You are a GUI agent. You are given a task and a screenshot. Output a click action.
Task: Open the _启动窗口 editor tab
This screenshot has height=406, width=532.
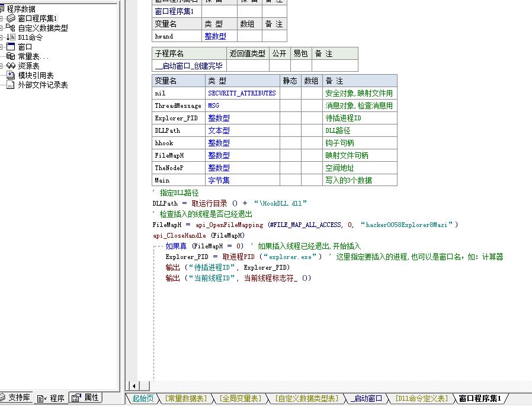pyautogui.click(x=367, y=398)
